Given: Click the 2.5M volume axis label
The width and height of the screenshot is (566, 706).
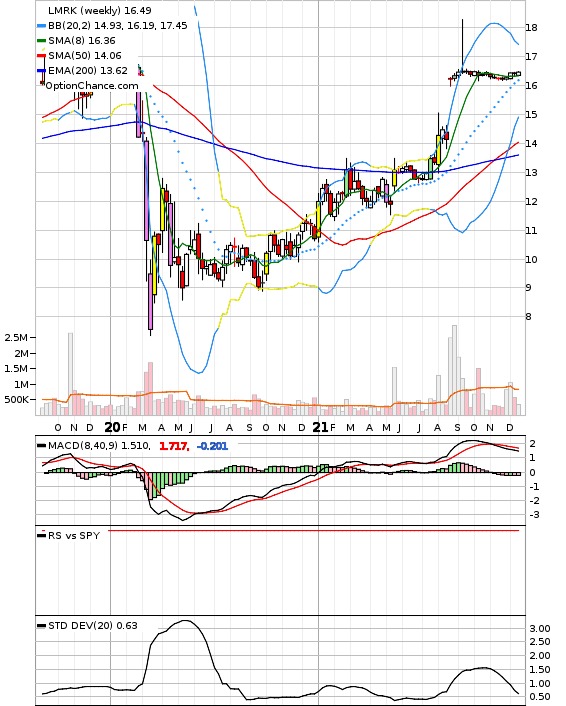Looking at the screenshot, I should 16,338.
